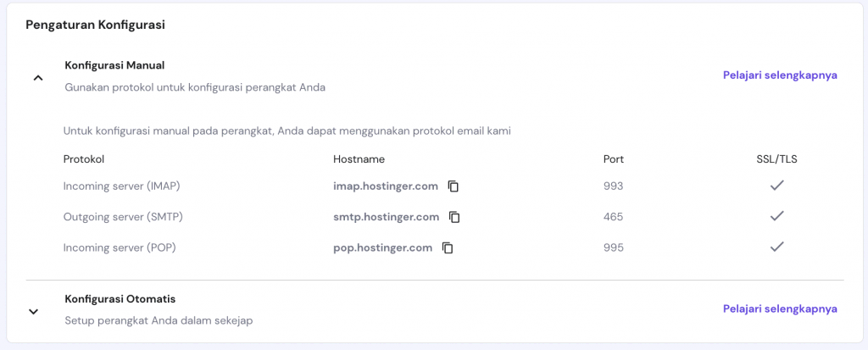The image size is (868, 350).
Task: Open Pelajari selengkapnya for Konfigurasi Manual
Action: [780, 75]
